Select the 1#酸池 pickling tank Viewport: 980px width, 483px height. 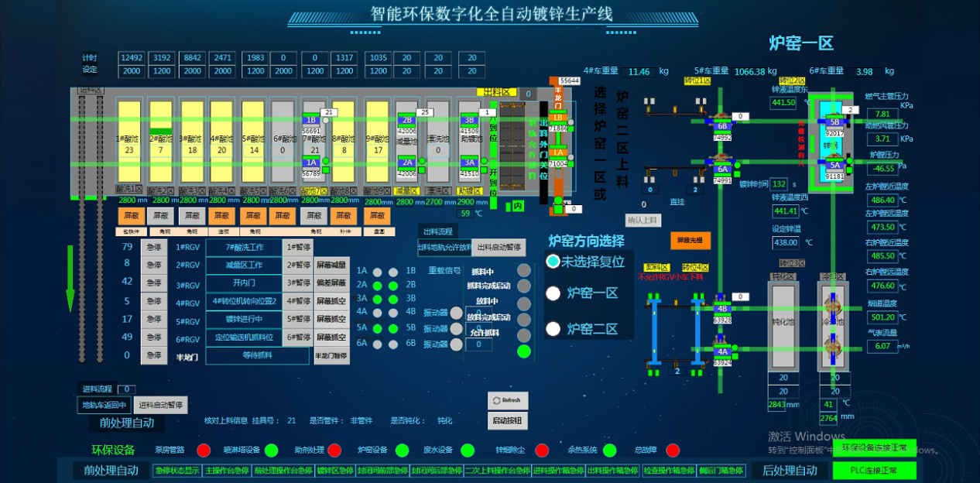tap(129, 141)
